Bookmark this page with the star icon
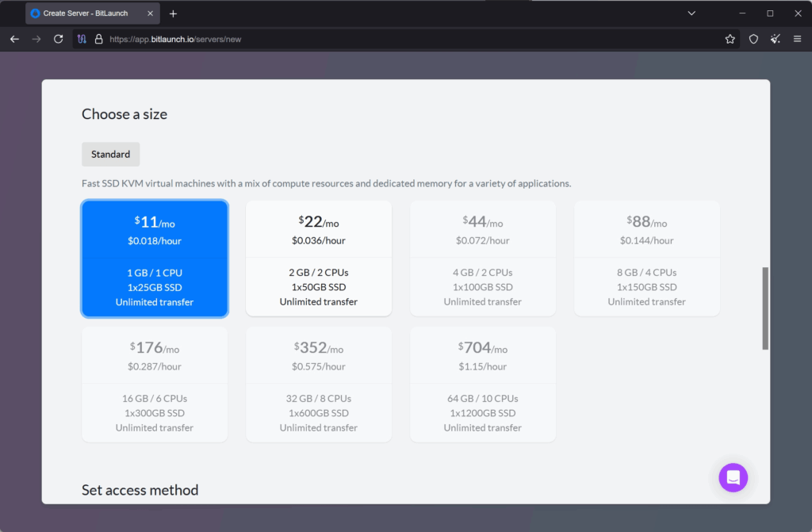The width and height of the screenshot is (812, 532). click(730, 39)
